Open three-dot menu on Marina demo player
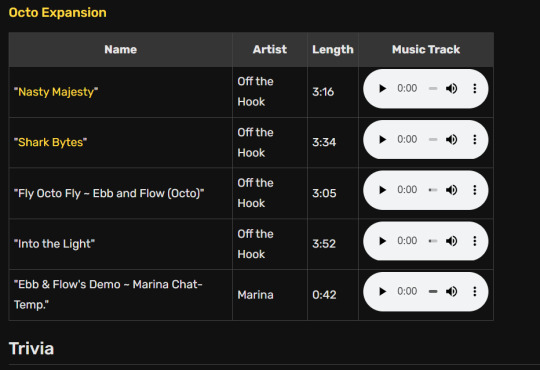 pos(475,291)
